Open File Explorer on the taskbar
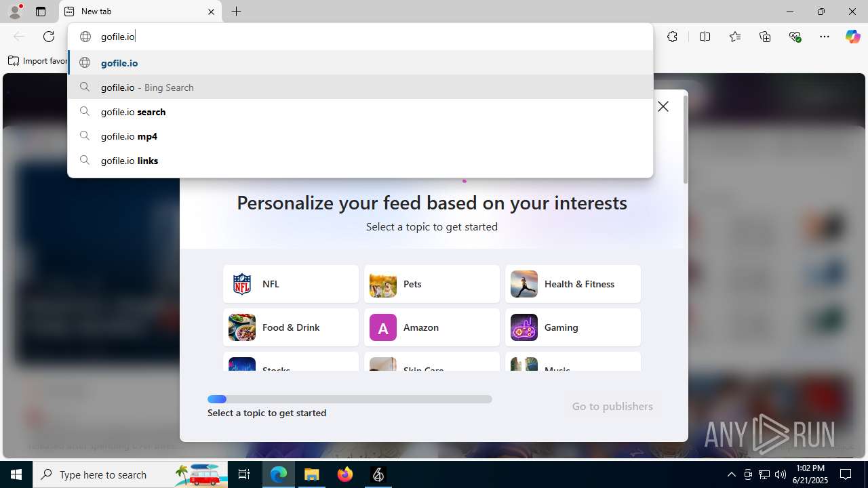 [x=312, y=474]
